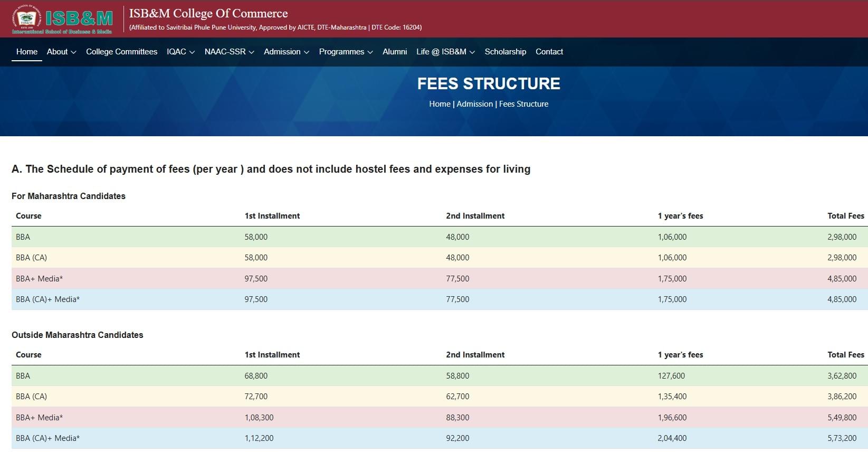Select BBA (CA) row under Outside Maharashtra
The height and width of the screenshot is (452, 868).
[x=31, y=397]
